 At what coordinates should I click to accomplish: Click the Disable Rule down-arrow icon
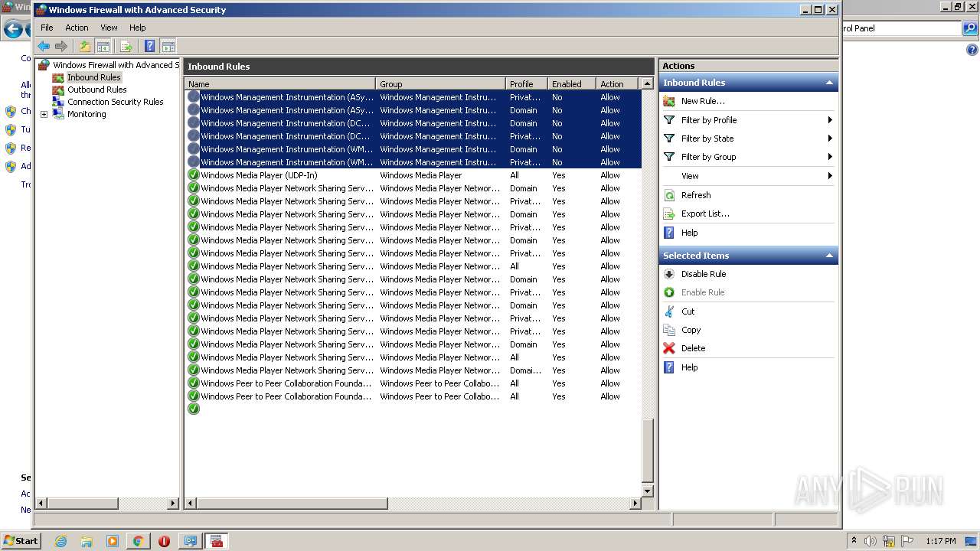click(x=669, y=274)
